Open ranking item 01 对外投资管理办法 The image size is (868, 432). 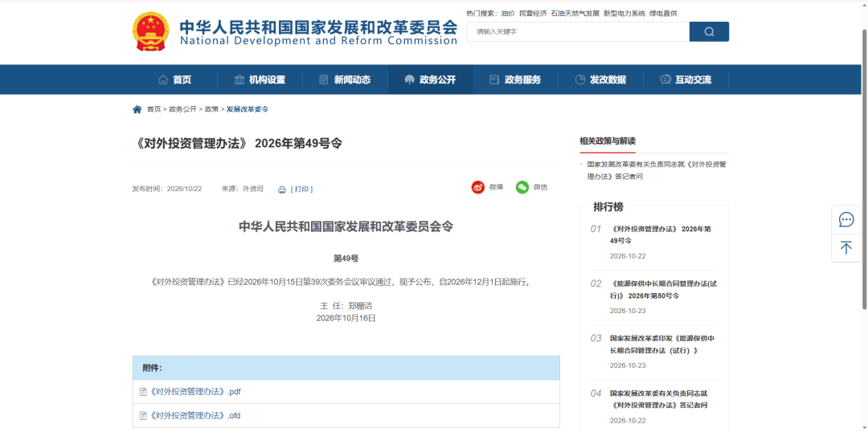click(661, 234)
